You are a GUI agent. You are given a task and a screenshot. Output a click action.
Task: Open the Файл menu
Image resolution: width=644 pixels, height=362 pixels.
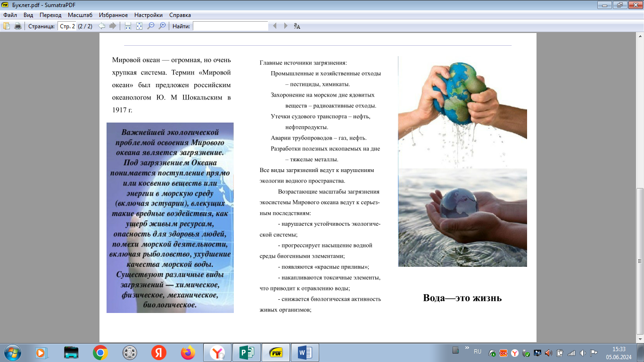pyautogui.click(x=10, y=15)
